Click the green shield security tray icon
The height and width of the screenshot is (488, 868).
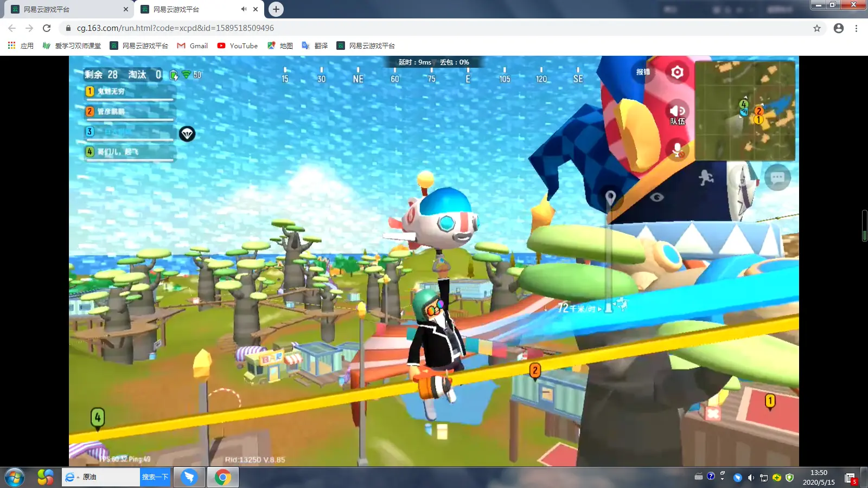(x=790, y=478)
